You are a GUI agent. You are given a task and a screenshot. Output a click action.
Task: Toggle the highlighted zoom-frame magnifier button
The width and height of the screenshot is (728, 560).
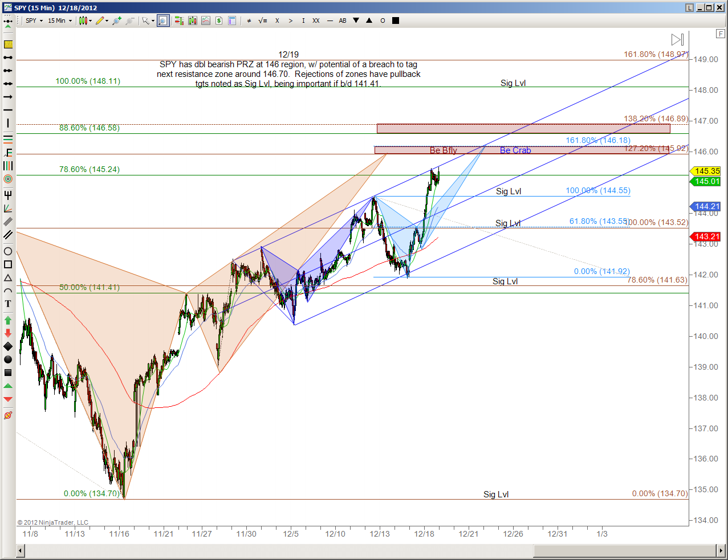tap(163, 21)
